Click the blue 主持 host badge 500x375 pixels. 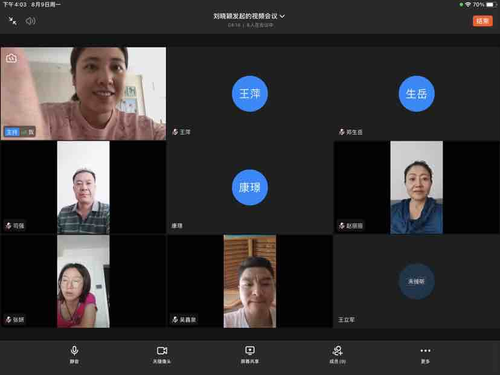tap(12, 132)
